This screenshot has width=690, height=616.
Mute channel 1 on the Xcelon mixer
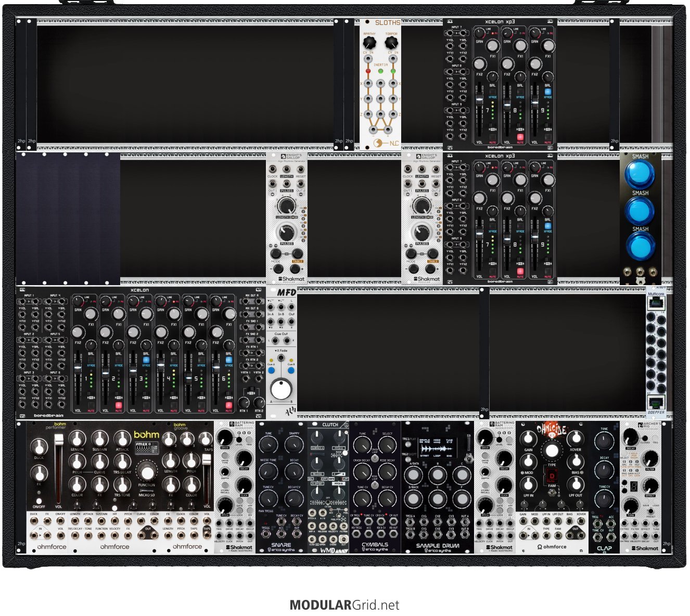(x=91, y=404)
